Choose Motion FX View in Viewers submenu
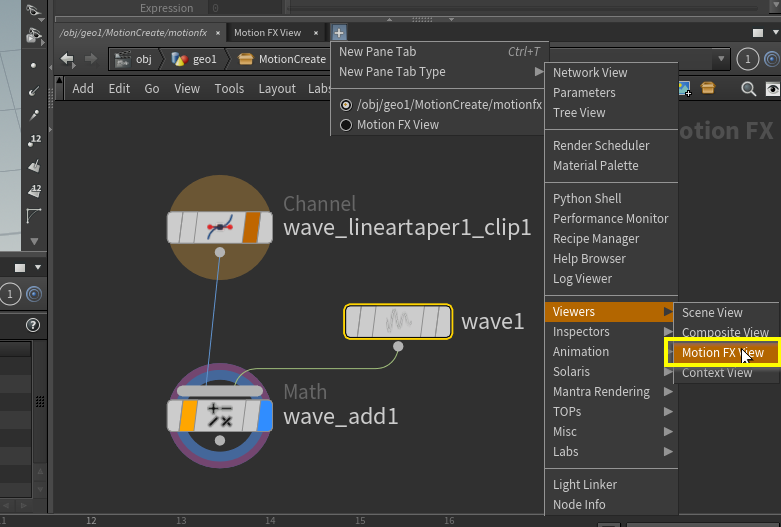Screen dimensions: 781x527 pyautogui.click(x=726, y=353)
